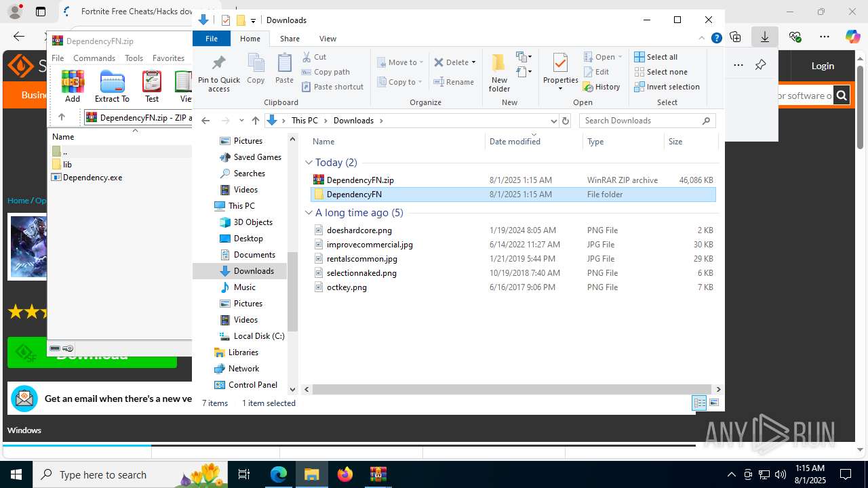Open the History ribbon command
This screenshot has height=488, width=868.
coord(601,87)
